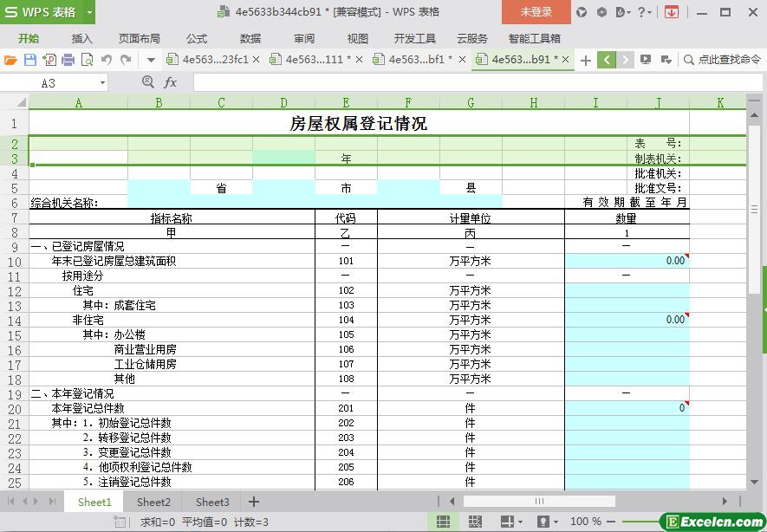Click the redo arrow icon
767x532 pixels.
[126, 60]
